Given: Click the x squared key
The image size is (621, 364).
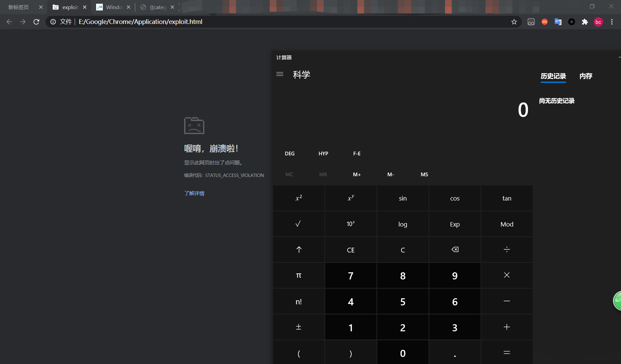Looking at the screenshot, I should click(x=299, y=198).
